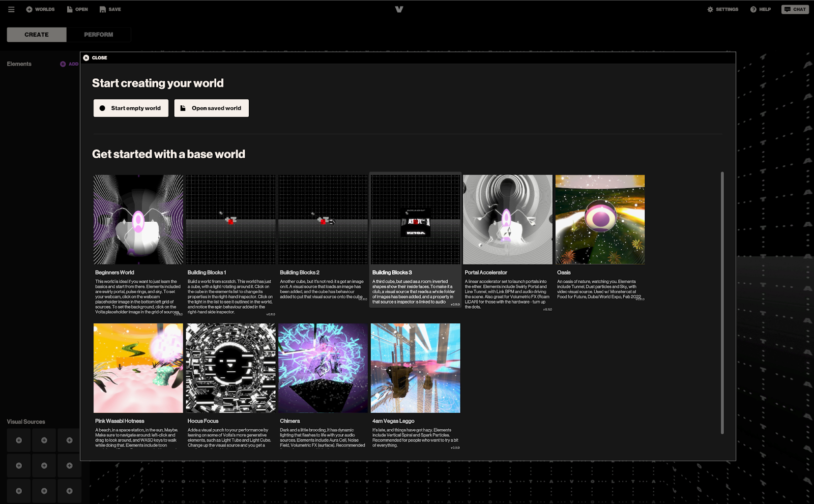The height and width of the screenshot is (504, 814).
Task: Close the start dialog
Action: pos(95,57)
